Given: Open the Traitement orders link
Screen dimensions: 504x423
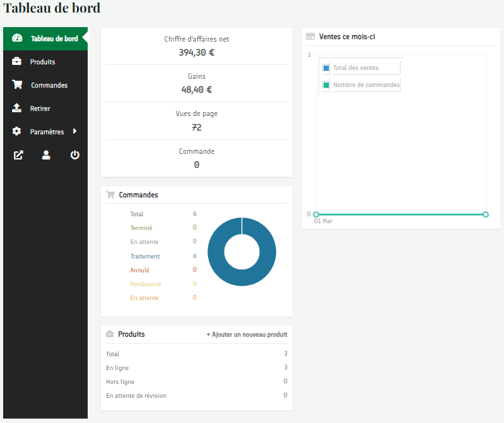Looking at the screenshot, I should [x=145, y=256].
